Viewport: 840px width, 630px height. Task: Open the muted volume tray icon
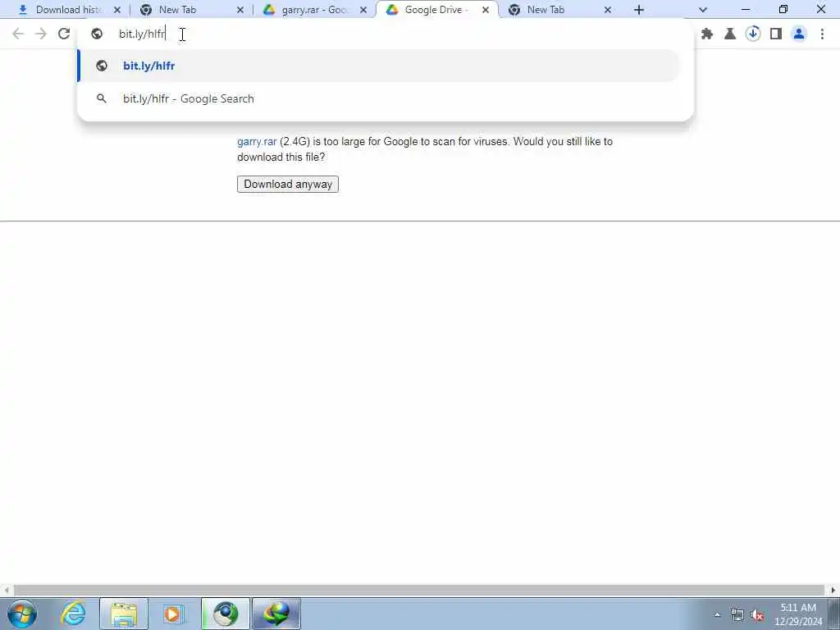coord(757,615)
